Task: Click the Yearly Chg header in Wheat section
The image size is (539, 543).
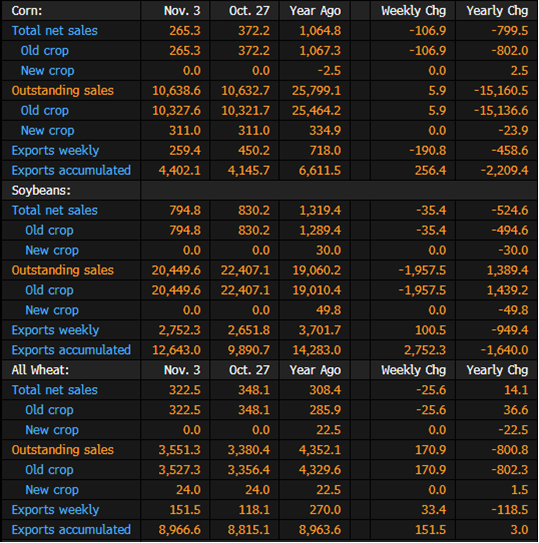Action: pos(497,370)
